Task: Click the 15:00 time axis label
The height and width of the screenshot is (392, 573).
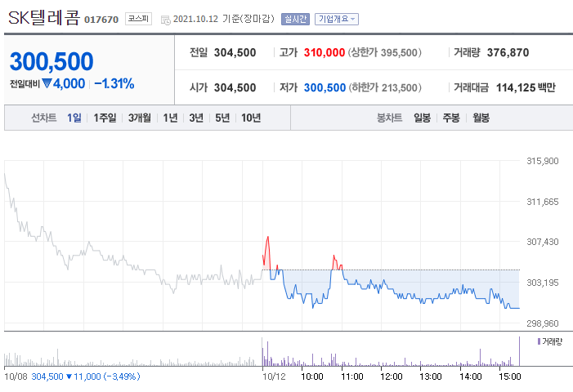Action: pyautogui.click(x=510, y=376)
